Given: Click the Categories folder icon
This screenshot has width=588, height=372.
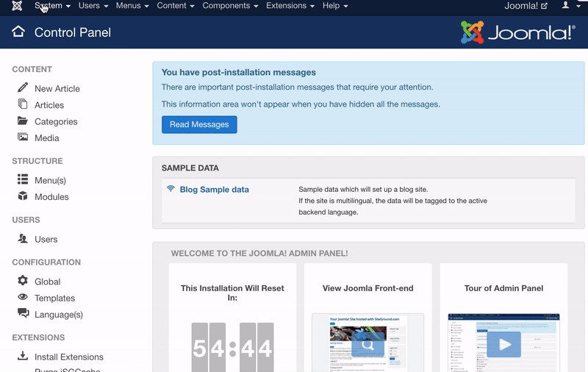Looking at the screenshot, I should [23, 121].
